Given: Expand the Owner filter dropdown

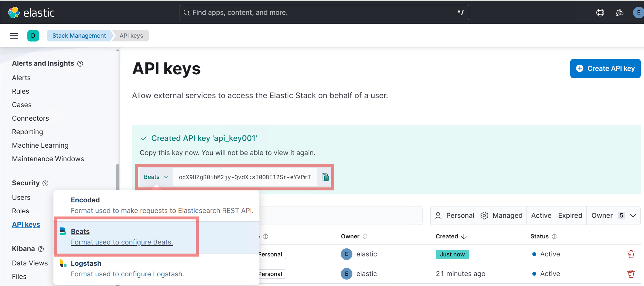Looking at the screenshot, I should pos(613,216).
